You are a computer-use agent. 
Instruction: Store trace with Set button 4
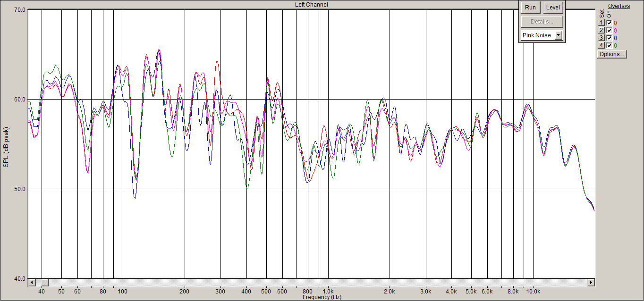coord(602,45)
